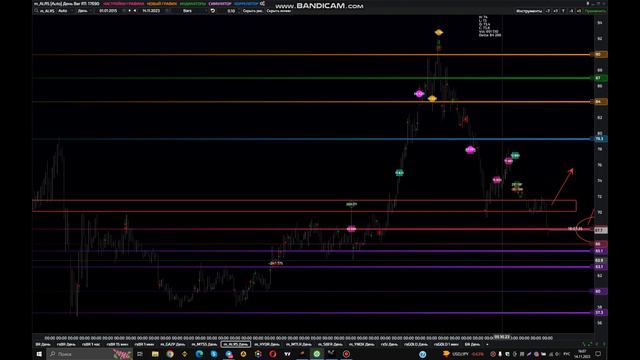
Task: Click the ticker search magnifier icon
Action: tap(36, 11)
